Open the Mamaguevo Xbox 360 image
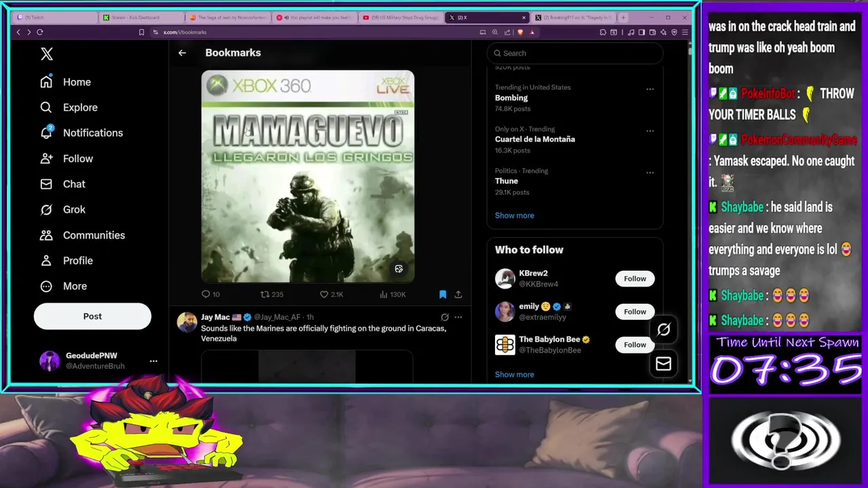Viewport: 868px width, 488px height. point(308,176)
